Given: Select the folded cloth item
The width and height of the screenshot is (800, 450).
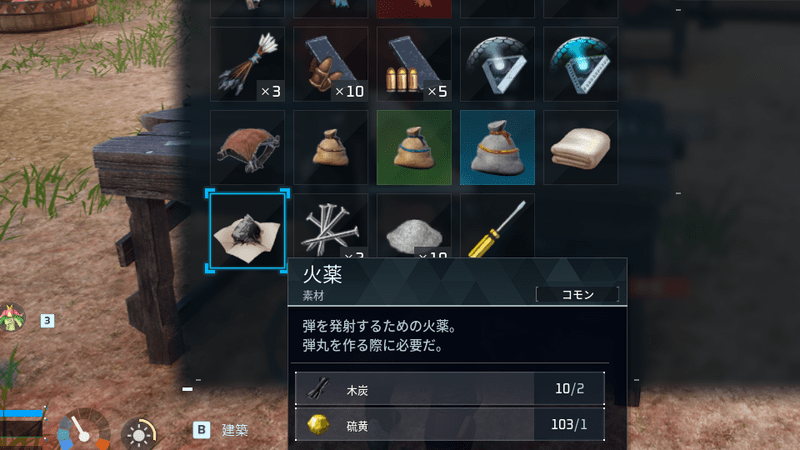Looking at the screenshot, I should pyautogui.click(x=581, y=147).
